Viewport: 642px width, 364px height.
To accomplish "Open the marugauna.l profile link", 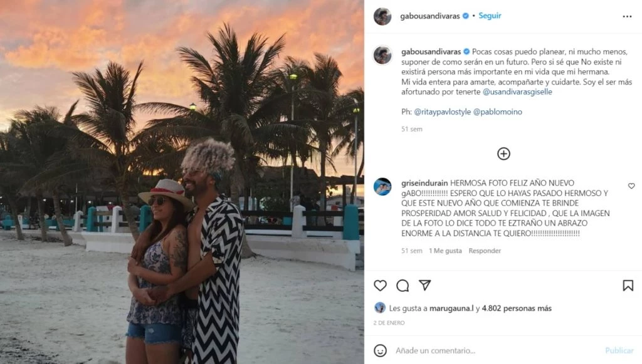I will (451, 308).
